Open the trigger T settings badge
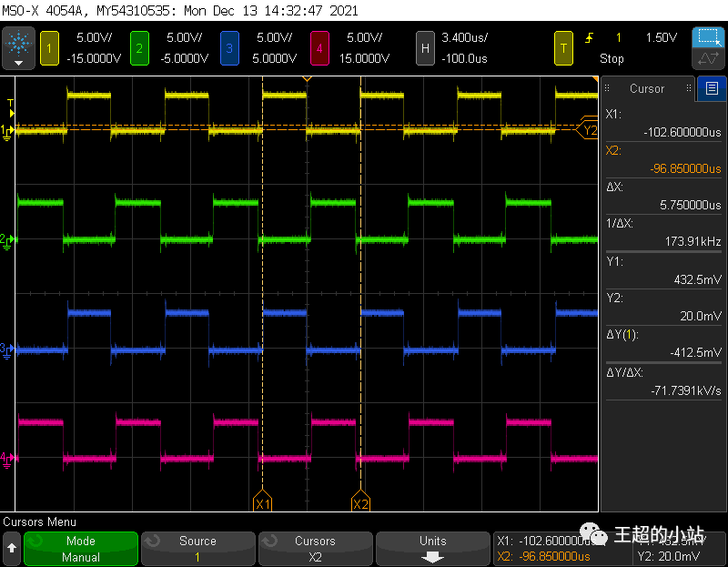The width and height of the screenshot is (728, 567). [564, 47]
